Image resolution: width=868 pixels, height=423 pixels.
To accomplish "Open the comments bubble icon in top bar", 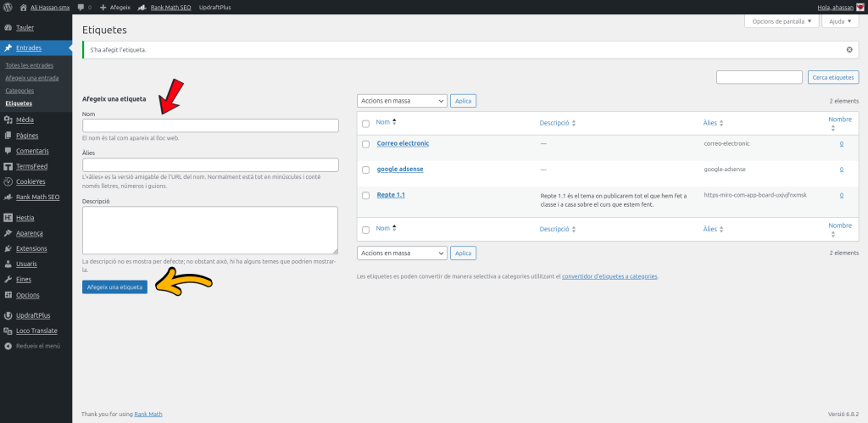I will click(x=81, y=7).
